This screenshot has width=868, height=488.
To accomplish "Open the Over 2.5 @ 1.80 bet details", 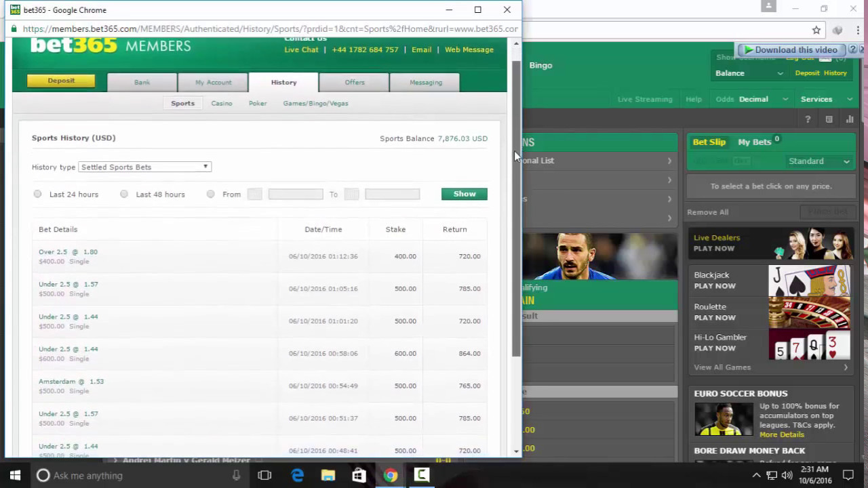I will click(68, 251).
